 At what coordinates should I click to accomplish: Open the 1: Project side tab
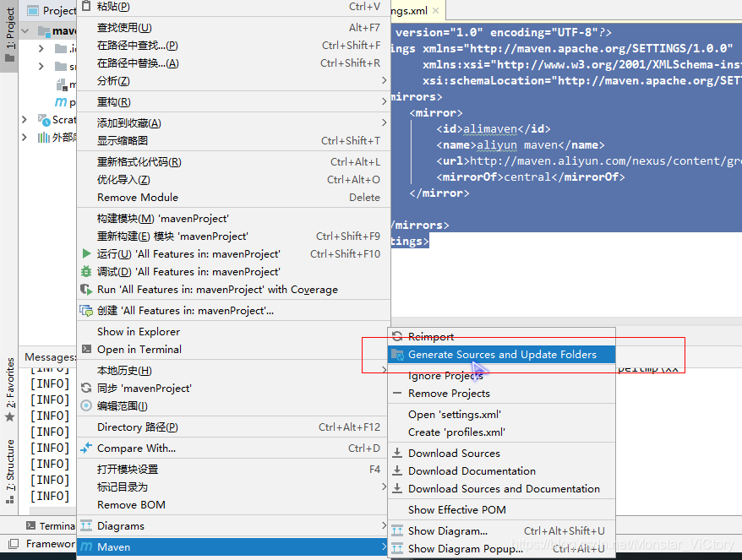coord(9,35)
